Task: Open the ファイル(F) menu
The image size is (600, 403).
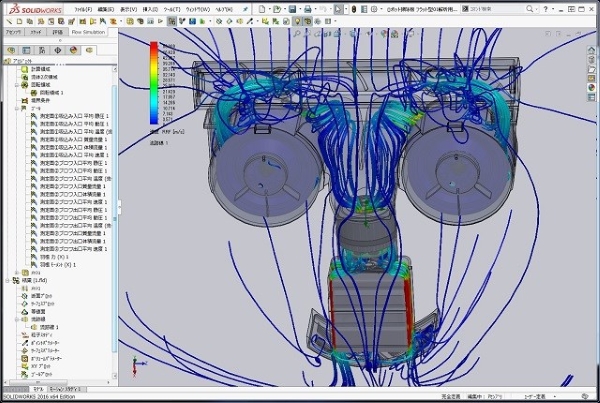Action: tap(82, 8)
